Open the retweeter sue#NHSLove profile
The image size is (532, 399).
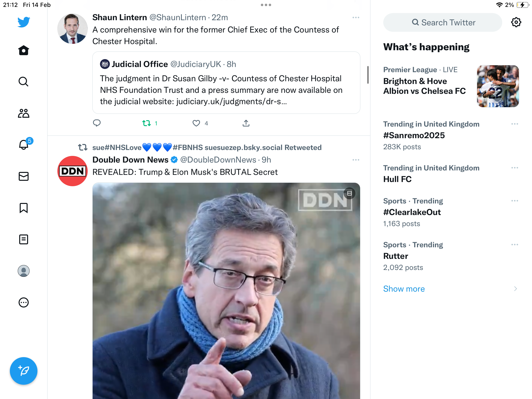(207, 148)
